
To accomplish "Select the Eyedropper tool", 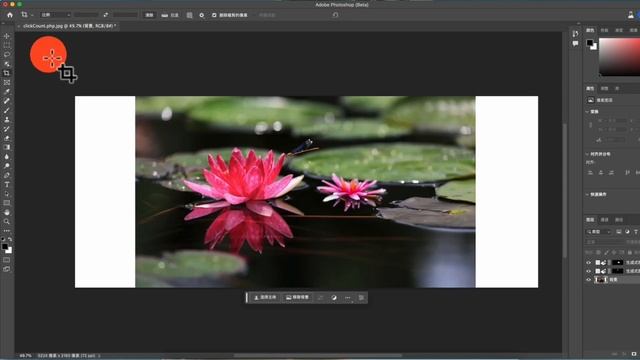I will [x=7, y=91].
